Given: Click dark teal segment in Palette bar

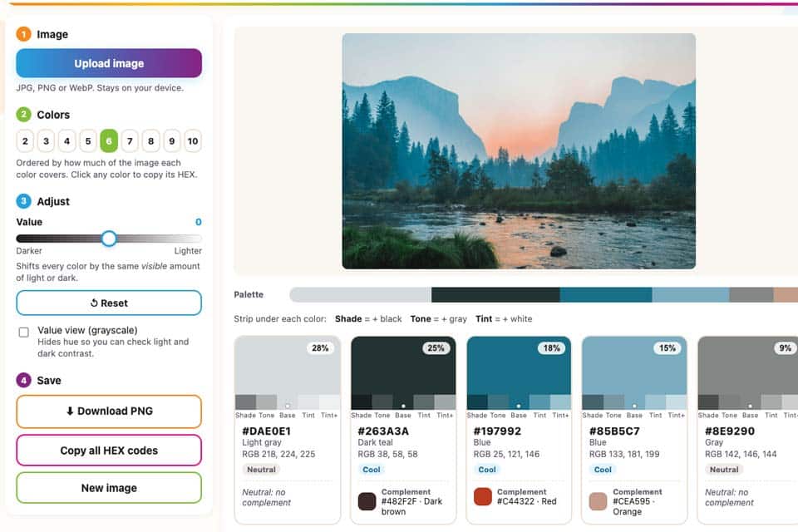Looking at the screenshot, I should tap(495, 295).
